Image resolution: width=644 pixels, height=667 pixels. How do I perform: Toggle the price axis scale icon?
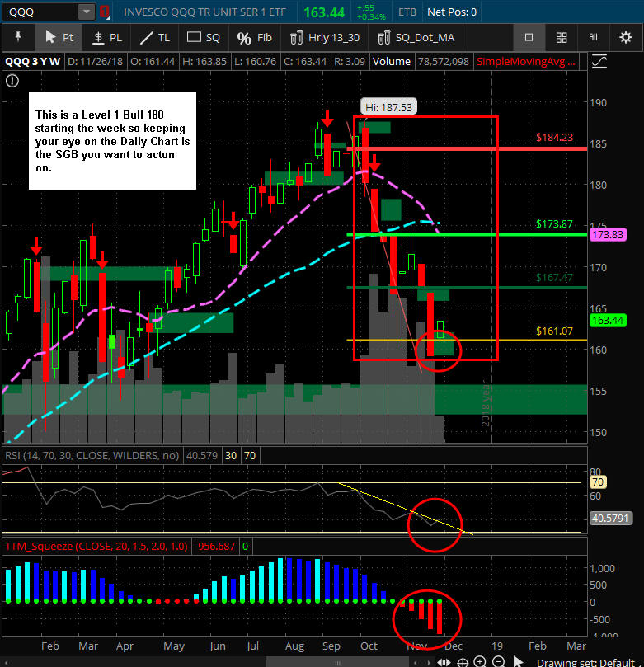click(599, 62)
